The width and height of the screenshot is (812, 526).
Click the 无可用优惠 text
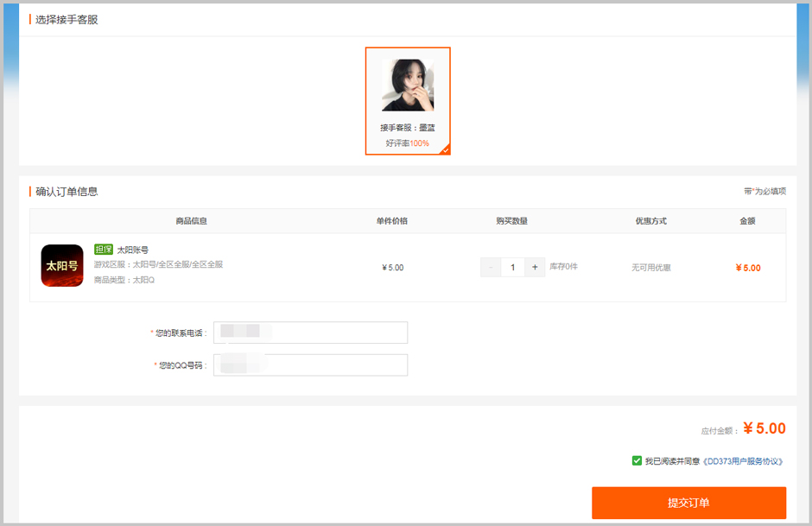tap(651, 268)
